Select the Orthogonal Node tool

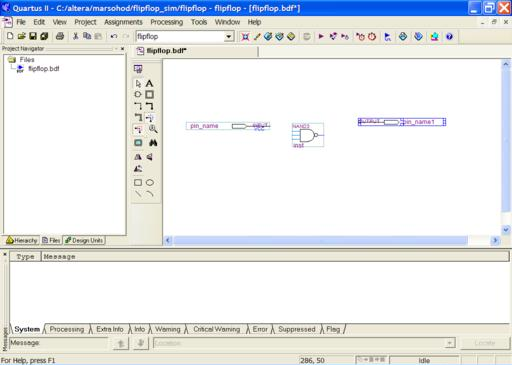(x=138, y=106)
